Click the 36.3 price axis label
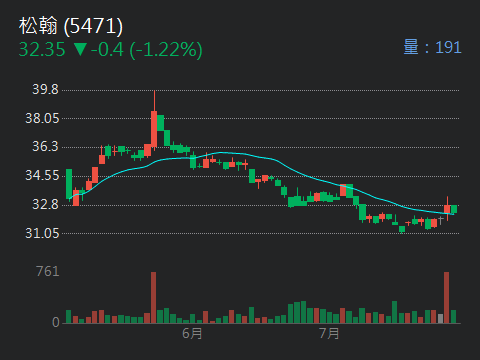The height and width of the screenshot is (360, 480). [45, 147]
